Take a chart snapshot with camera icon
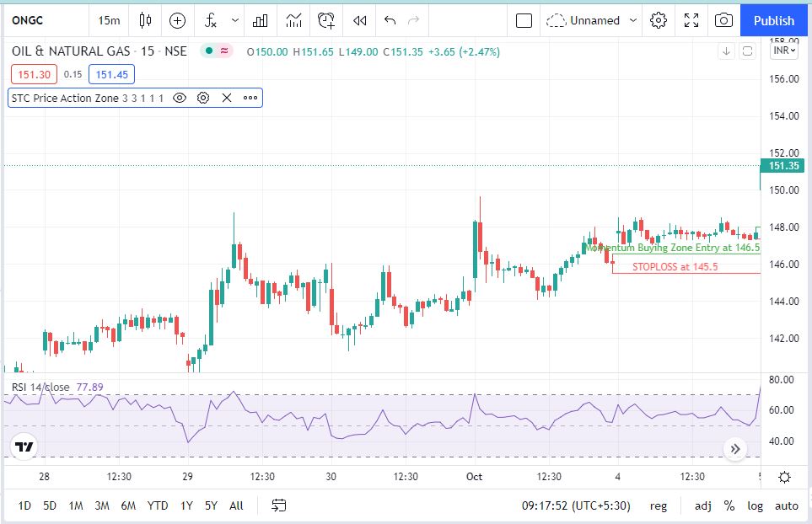Viewport: 812px width, 524px height. (723, 20)
